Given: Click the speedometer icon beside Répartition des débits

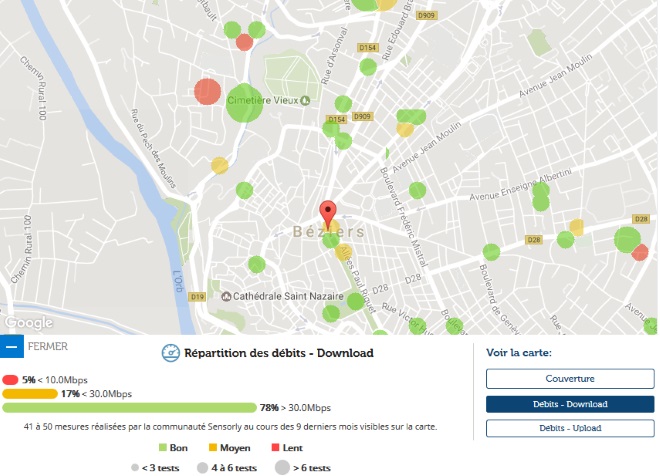Looking at the screenshot, I should [x=171, y=352].
